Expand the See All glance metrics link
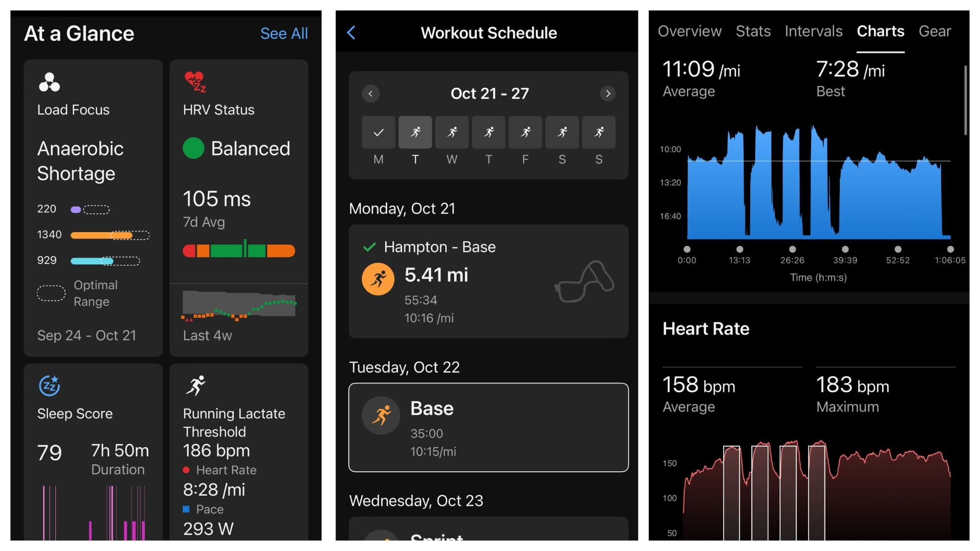The height and width of the screenshot is (551, 980). click(283, 31)
